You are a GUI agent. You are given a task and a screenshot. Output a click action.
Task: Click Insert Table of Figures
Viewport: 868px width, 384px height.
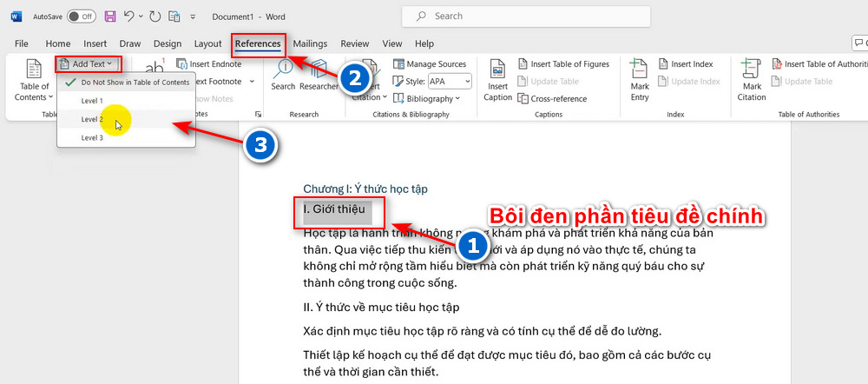tap(563, 64)
